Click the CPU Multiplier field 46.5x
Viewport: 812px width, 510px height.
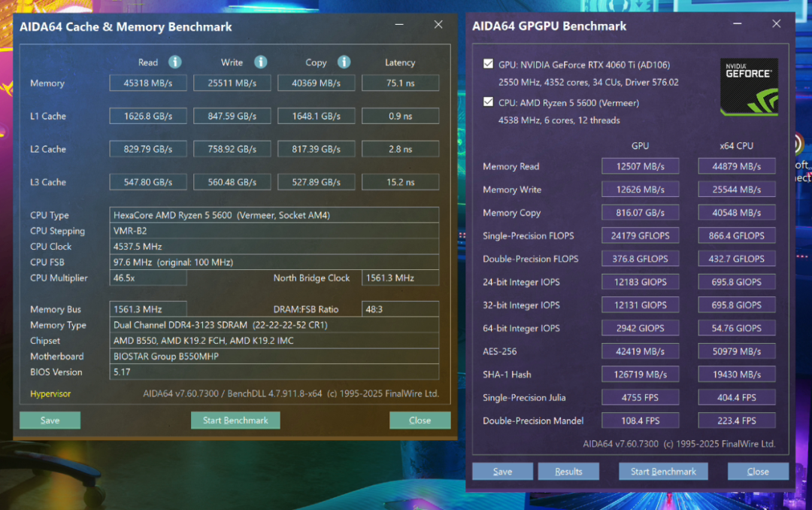148,278
